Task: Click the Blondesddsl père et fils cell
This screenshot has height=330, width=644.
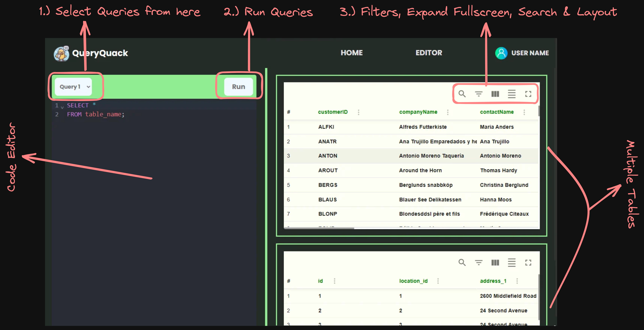Action: tap(429, 214)
